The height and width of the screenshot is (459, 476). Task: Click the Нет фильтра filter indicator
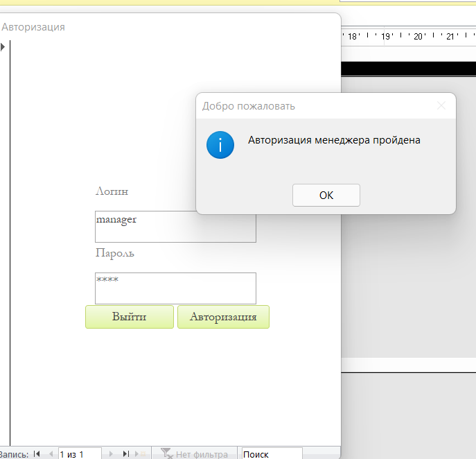pyautogui.click(x=194, y=454)
